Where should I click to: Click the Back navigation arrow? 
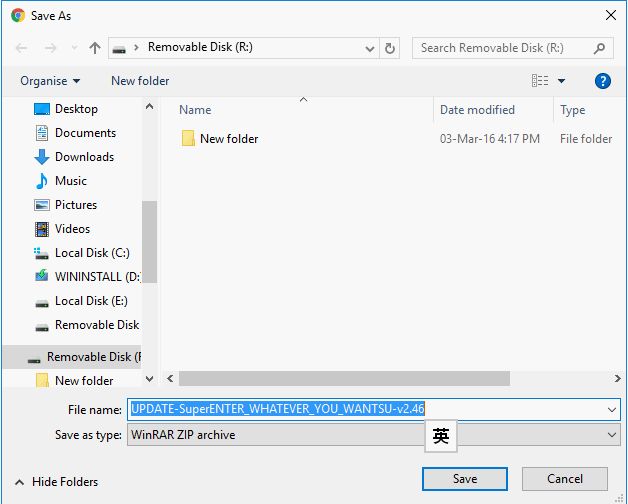[x=21, y=48]
